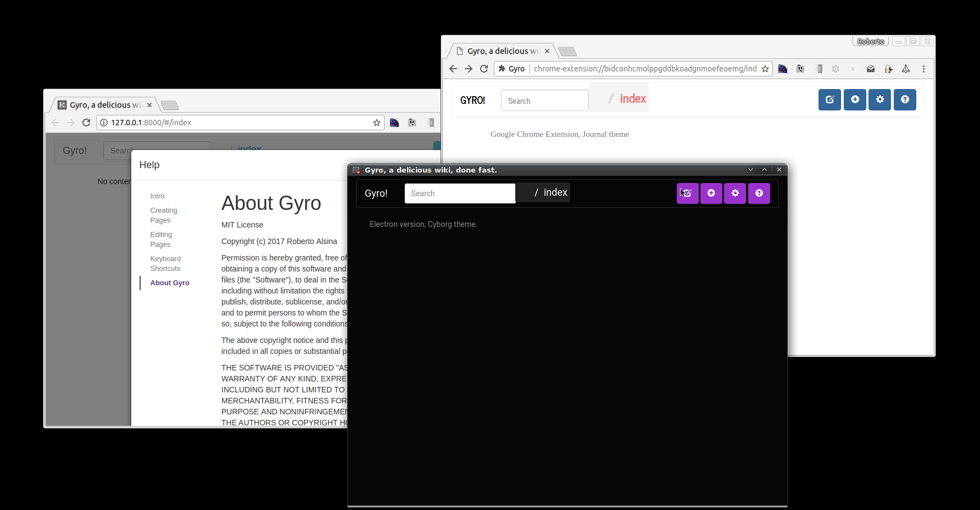
Task: Click the 'MIT License' text
Action: [242, 225]
